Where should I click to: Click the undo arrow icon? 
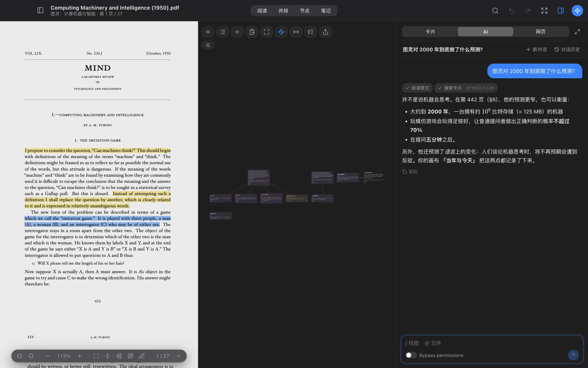point(512,11)
